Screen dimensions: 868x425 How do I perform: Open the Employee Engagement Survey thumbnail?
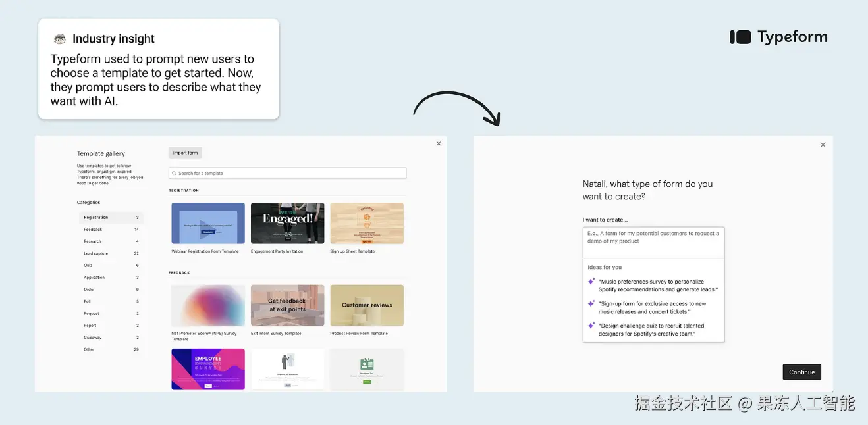[x=208, y=369]
